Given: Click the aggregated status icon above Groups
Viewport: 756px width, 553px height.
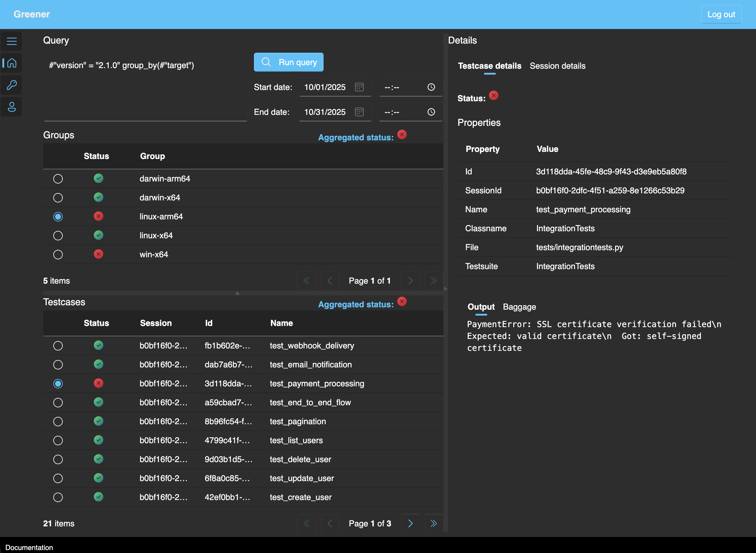Looking at the screenshot, I should 402,135.
